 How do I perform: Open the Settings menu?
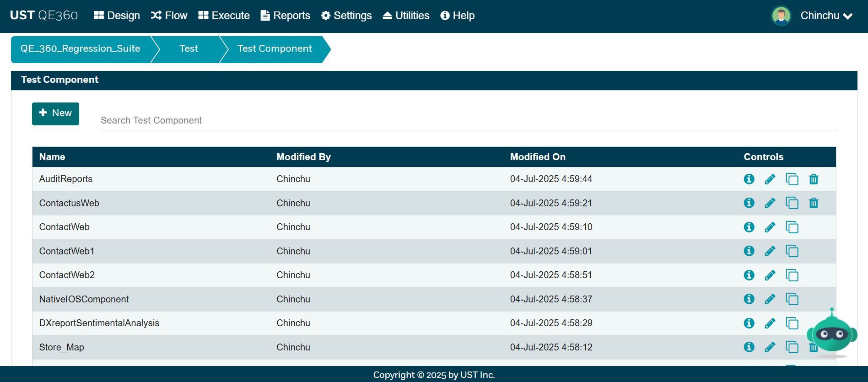tap(346, 16)
